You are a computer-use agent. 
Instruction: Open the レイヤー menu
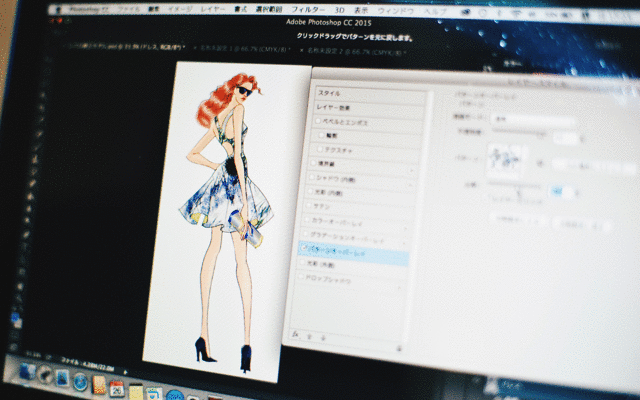(215, 7)
